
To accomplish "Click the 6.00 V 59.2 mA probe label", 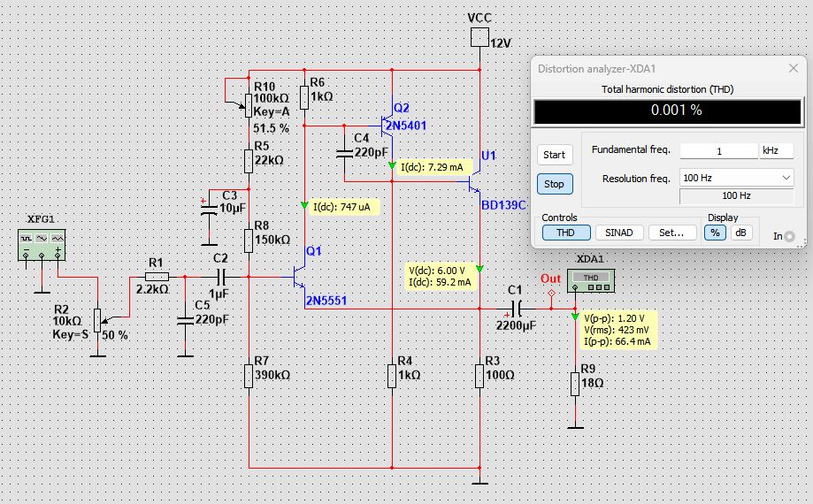I will pyautogui.click(x=441, y=277).
